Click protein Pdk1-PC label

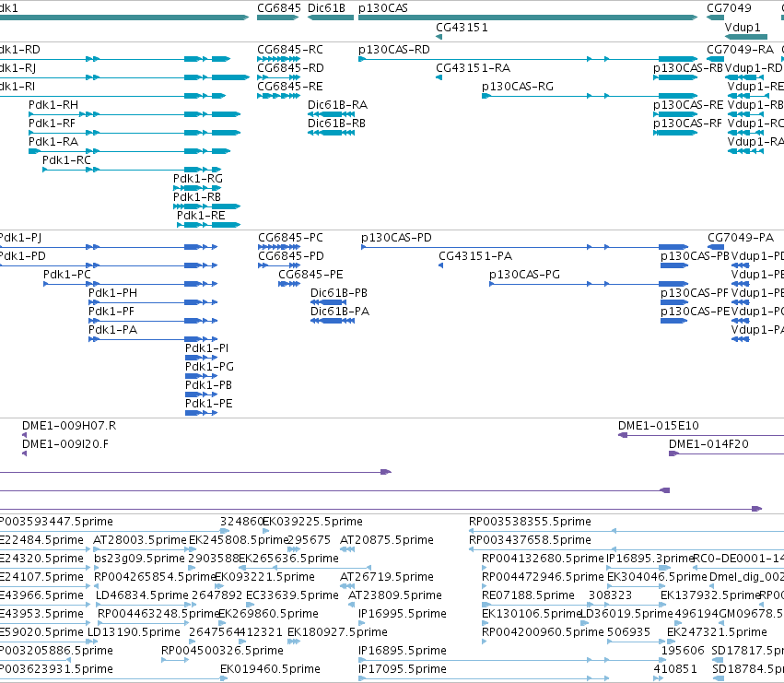coord(67,275)
